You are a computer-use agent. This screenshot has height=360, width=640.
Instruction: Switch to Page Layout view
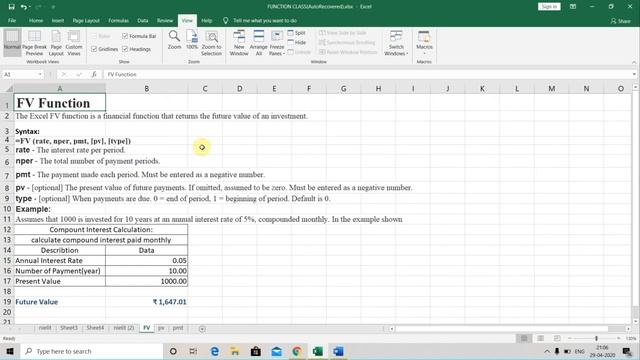[x=56, y=43]
